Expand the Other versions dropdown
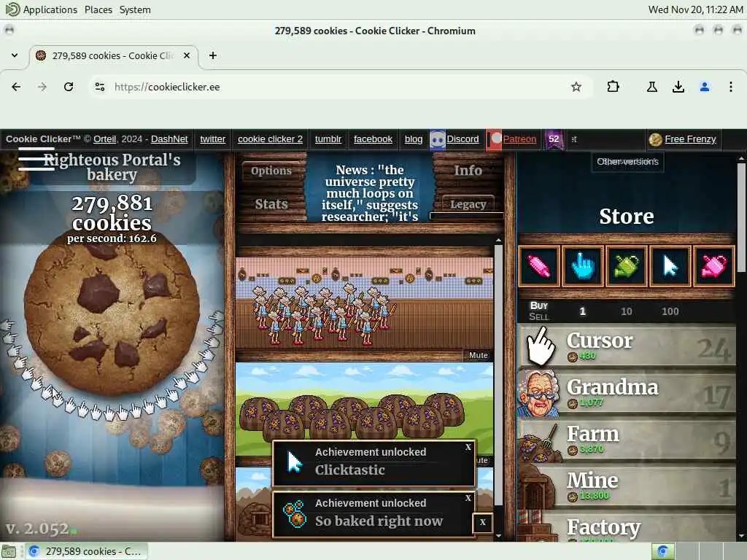Image resolution: width=747 pixels, height=560 pixels. pos(627,162)
